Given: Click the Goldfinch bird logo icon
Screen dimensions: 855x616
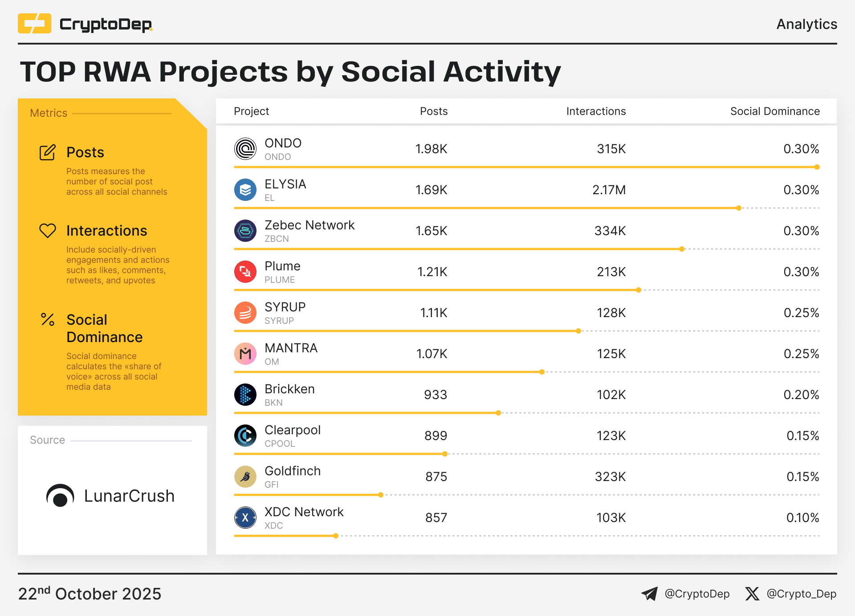Looking at the screenshot, I should 245,477.
